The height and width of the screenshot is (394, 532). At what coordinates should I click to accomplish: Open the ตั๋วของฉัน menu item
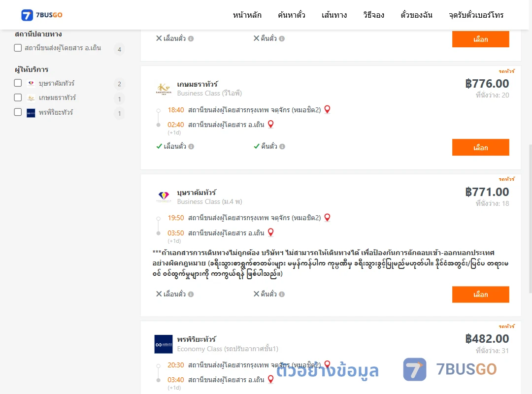[416, 15]
